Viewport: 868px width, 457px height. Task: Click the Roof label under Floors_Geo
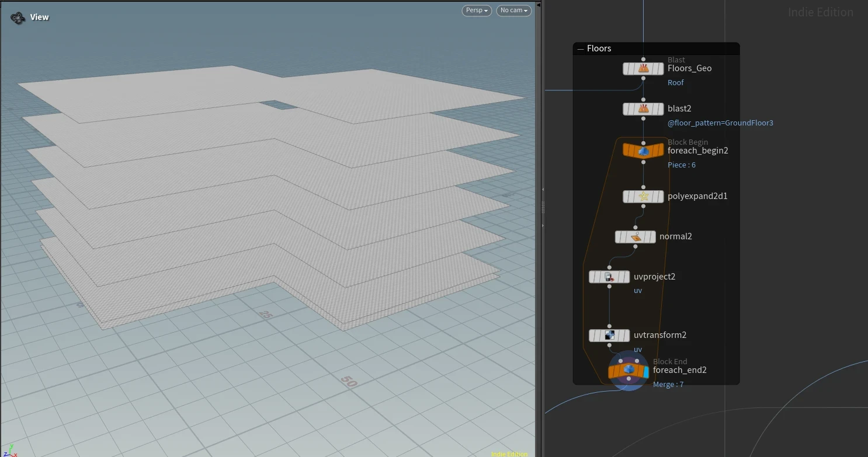675,83
